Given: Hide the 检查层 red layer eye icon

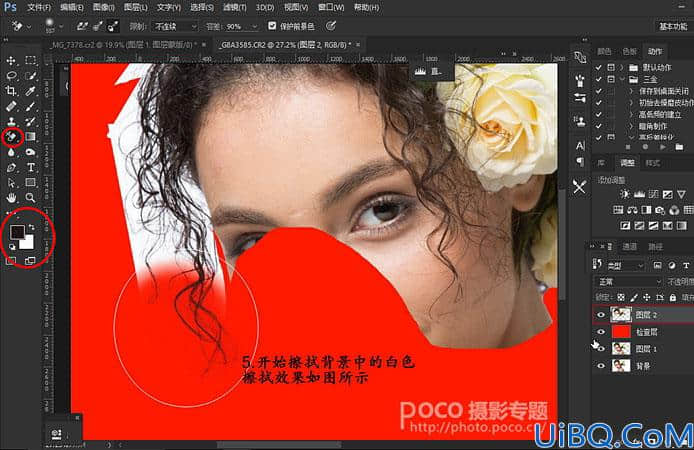Looking at the screenshot, I should [x=601, y=332].
